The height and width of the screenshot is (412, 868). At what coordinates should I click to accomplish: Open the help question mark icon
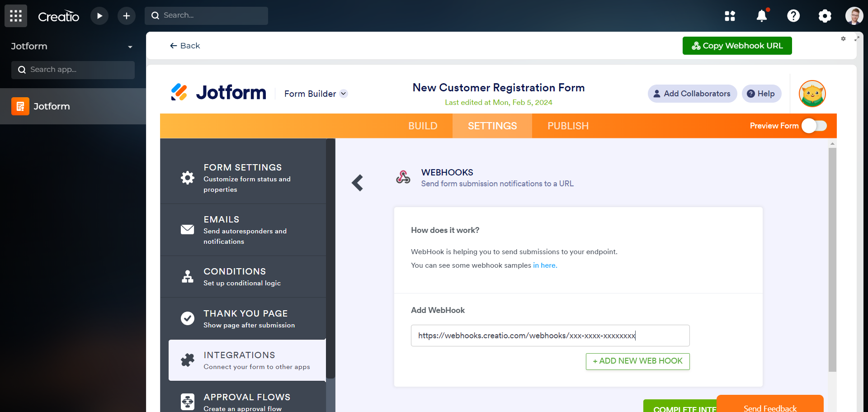click(793, 16)
